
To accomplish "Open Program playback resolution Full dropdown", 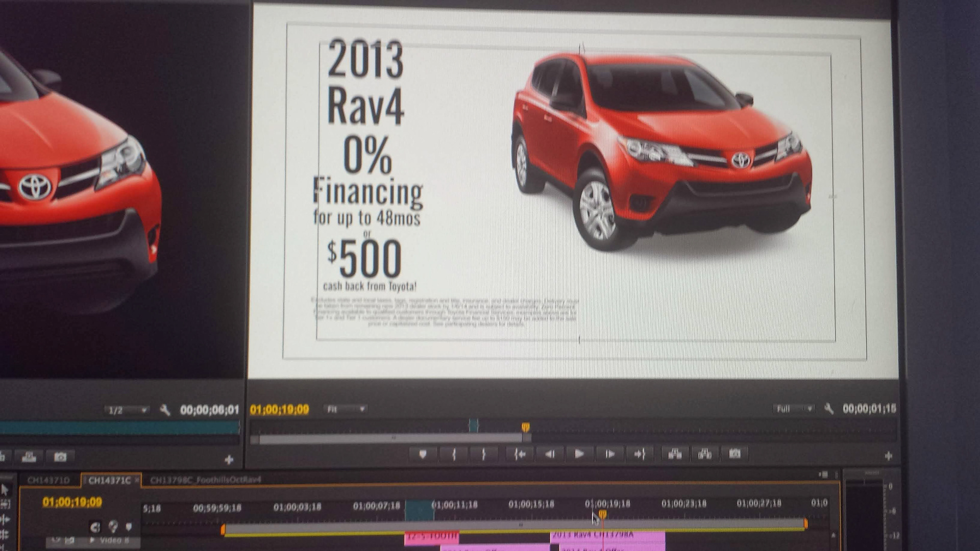I will point(794,409).
